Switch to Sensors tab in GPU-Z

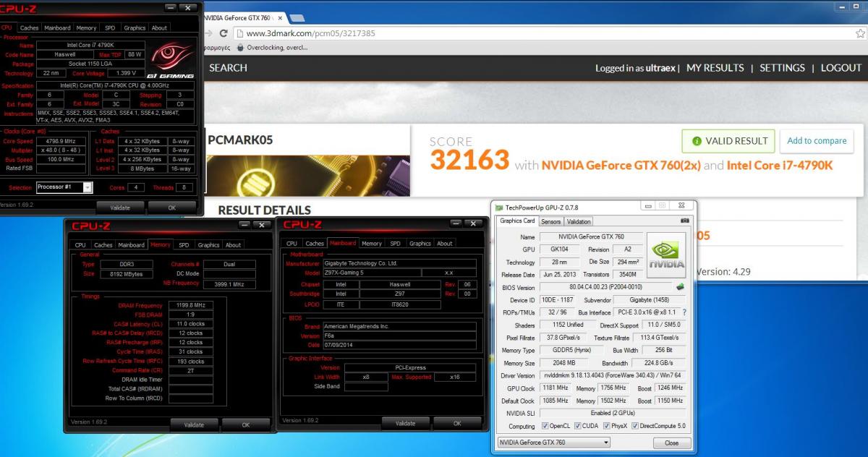coord(550,221)
